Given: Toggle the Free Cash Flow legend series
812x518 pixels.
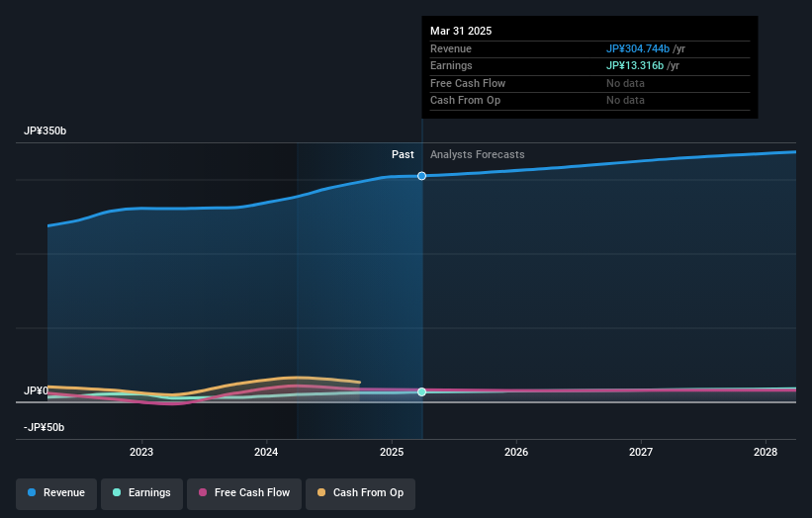Looking at the screenshot, I should [x=244, y=493].
